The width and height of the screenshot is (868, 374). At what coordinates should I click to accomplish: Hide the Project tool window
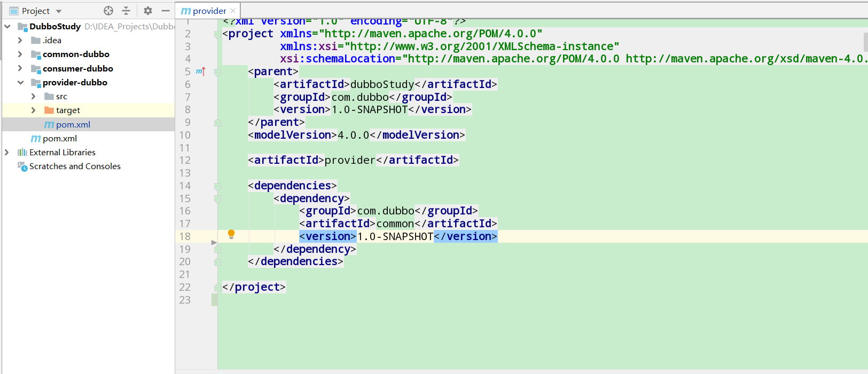click(166, 11)
